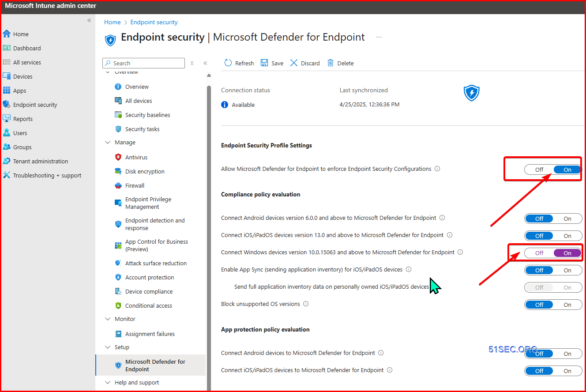
Task: Open Tenant administration in left navigation
Action: 41,161
